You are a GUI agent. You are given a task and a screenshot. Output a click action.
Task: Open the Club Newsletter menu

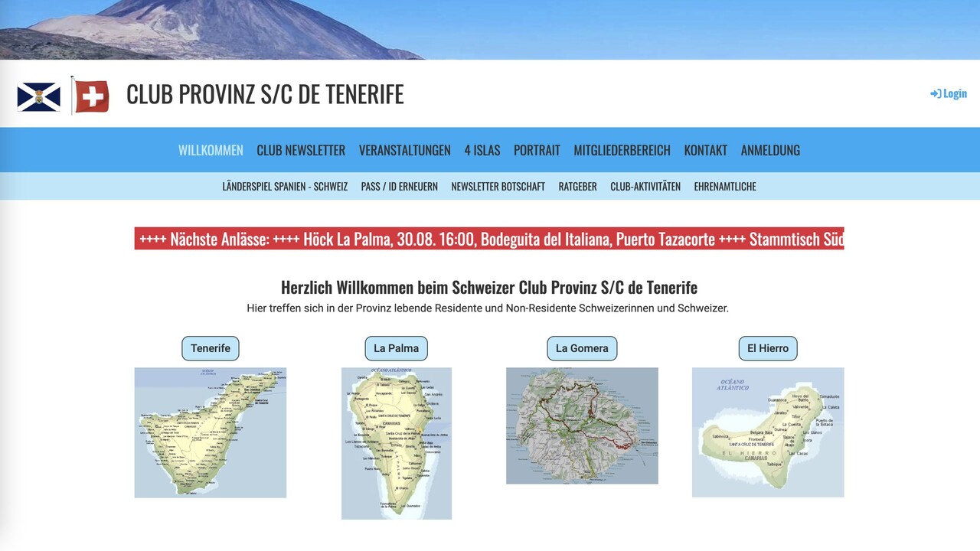(301, 150)
